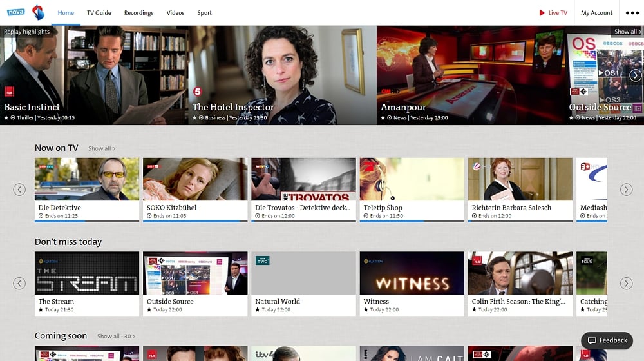Open the Die Detektive thumbnail
The height and width of the screenshot is (361, 644).
coord(87,179)
